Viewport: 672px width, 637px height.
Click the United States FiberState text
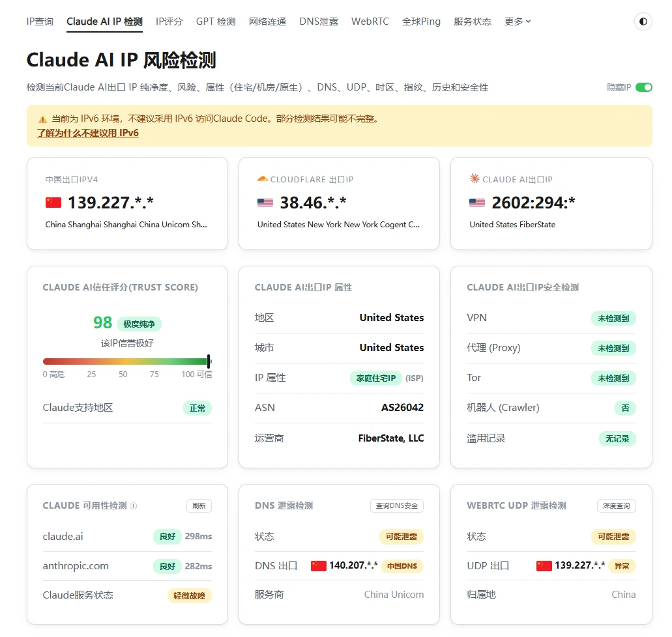(x=512, y=225)
